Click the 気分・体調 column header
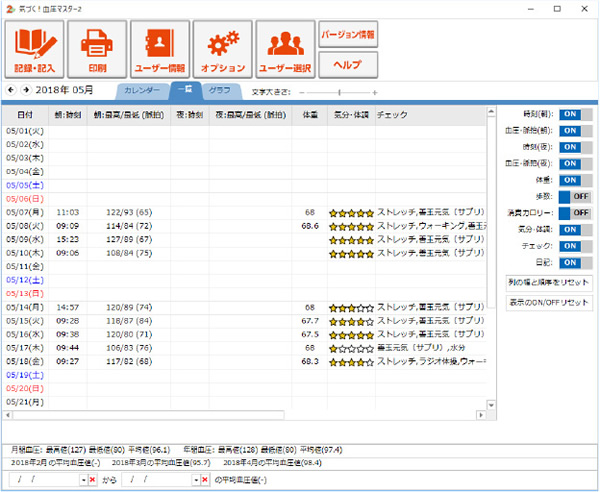The image size is (600, 492). point(351,115)
